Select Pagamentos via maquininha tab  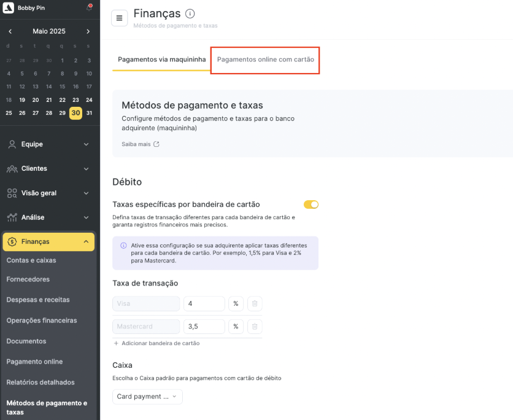[x=161, y=60]
